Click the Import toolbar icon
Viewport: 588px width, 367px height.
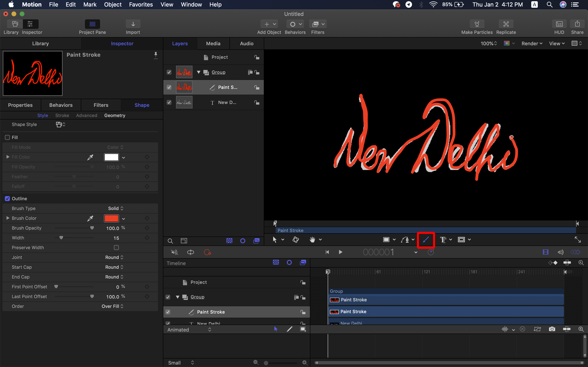coord(133,24)
